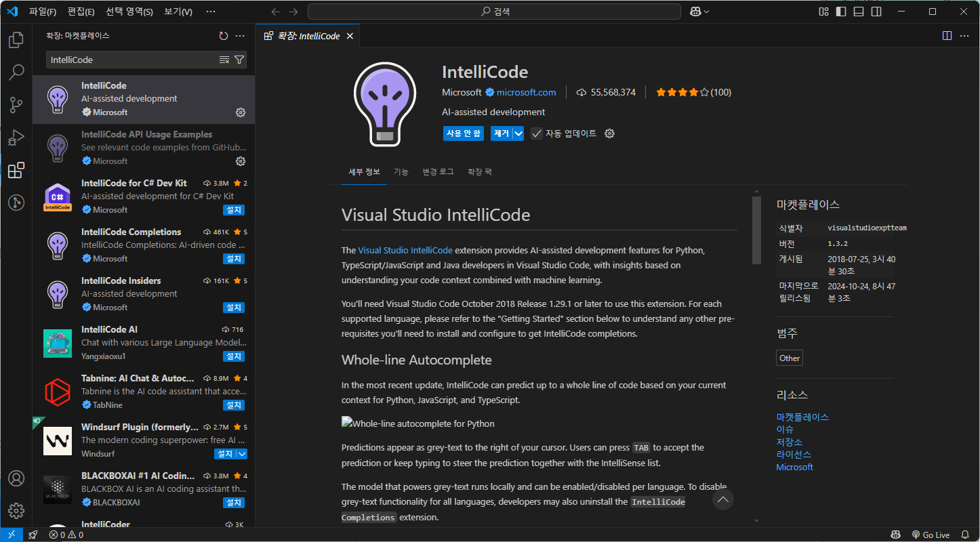
Task: Start Go Live server
Action: (x=931, y=535)
